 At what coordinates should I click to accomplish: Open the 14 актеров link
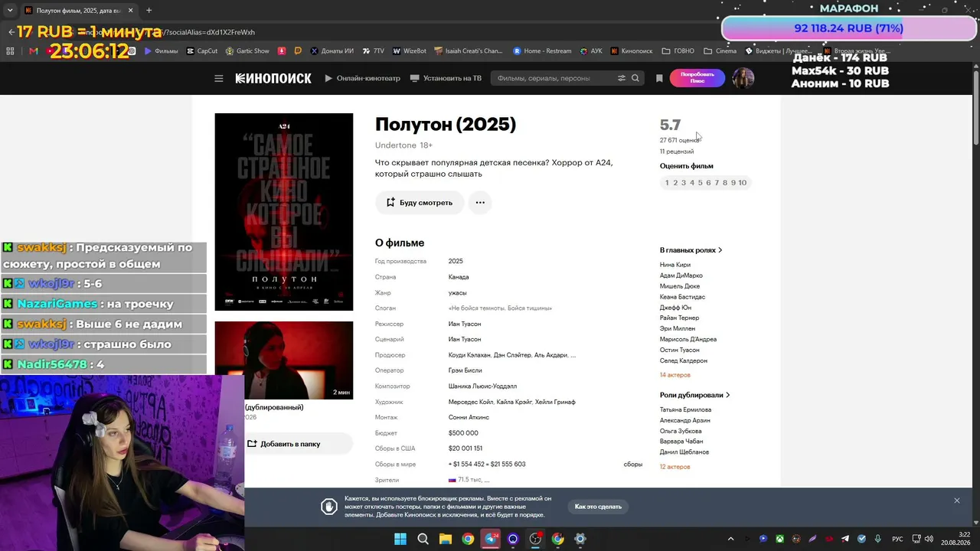coord(675,375)
